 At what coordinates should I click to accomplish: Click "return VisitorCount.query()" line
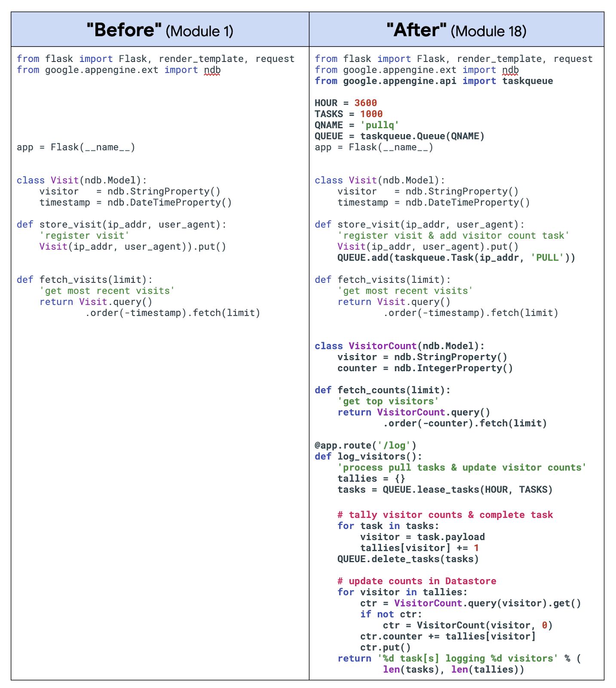click(x=414, y=412)
